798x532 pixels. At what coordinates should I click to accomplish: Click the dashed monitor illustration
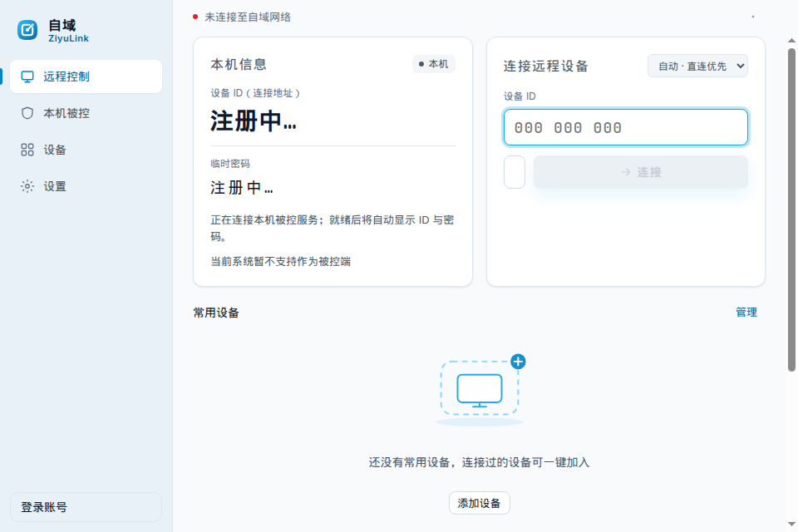pyautogui.click(x=480, y=390)
